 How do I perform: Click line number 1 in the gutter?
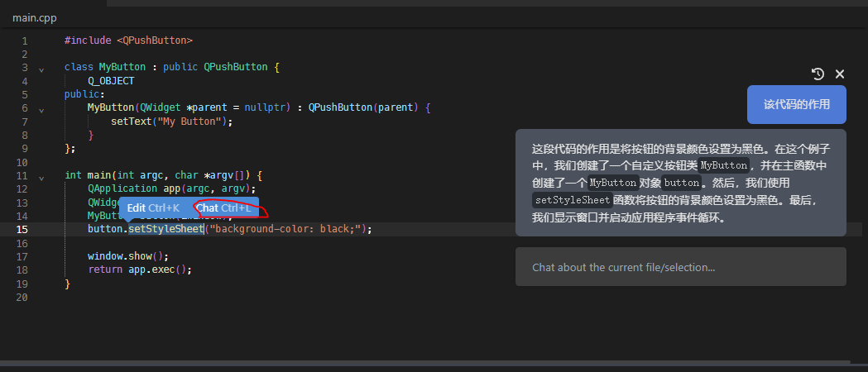coord(25,41)
